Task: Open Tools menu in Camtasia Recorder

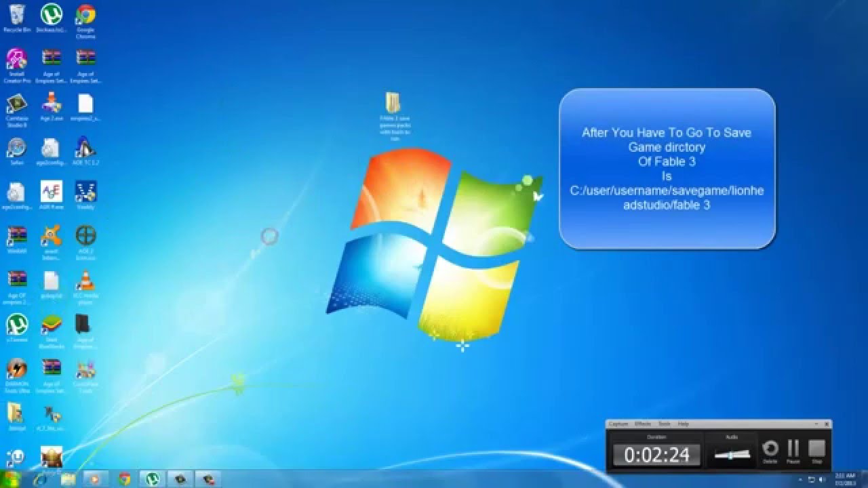Action: [x=664, y=424]
